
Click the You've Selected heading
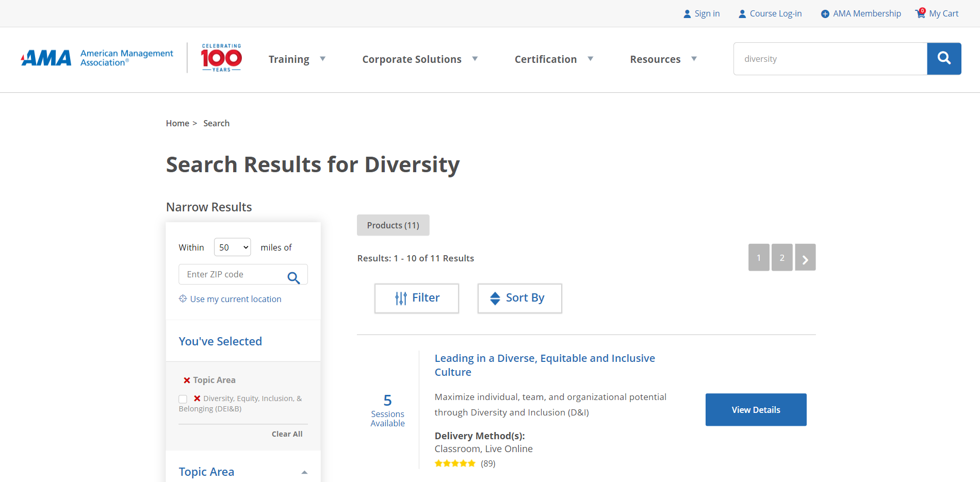coord(220,341)
